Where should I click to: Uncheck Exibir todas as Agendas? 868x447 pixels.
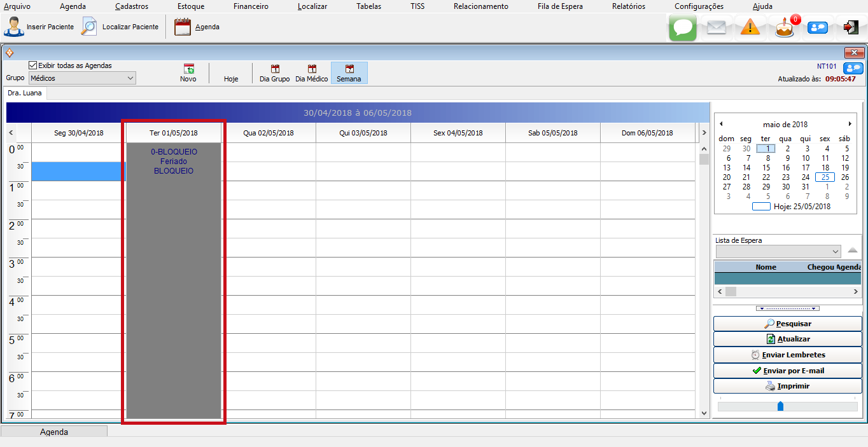pos(33,65)
